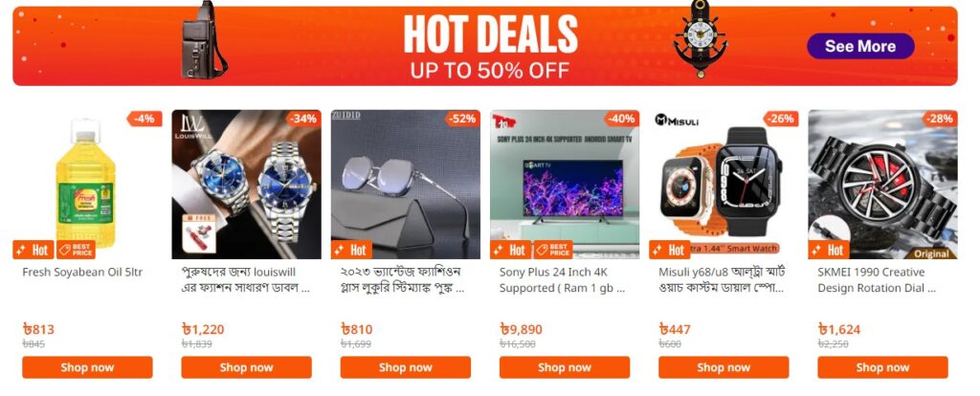Viewport: 980px width, 396px height.
Task: Open Sony Plus 24 Inch 4K title link
Action: [562, 280]
